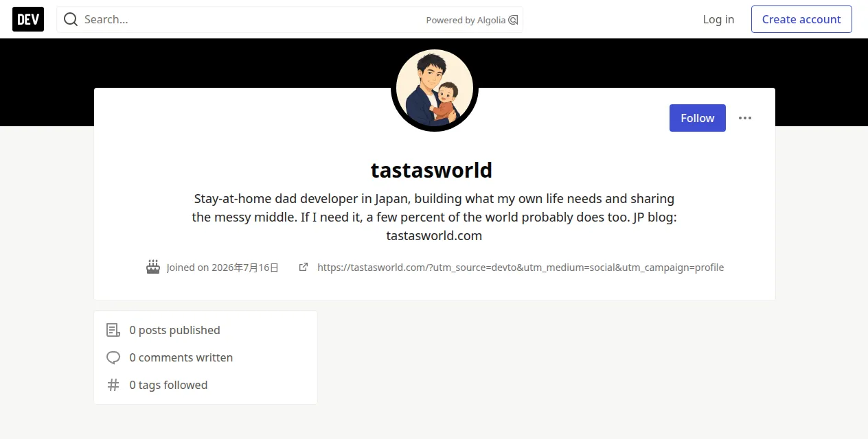Select the 0 comments written text

click(181, 357)
